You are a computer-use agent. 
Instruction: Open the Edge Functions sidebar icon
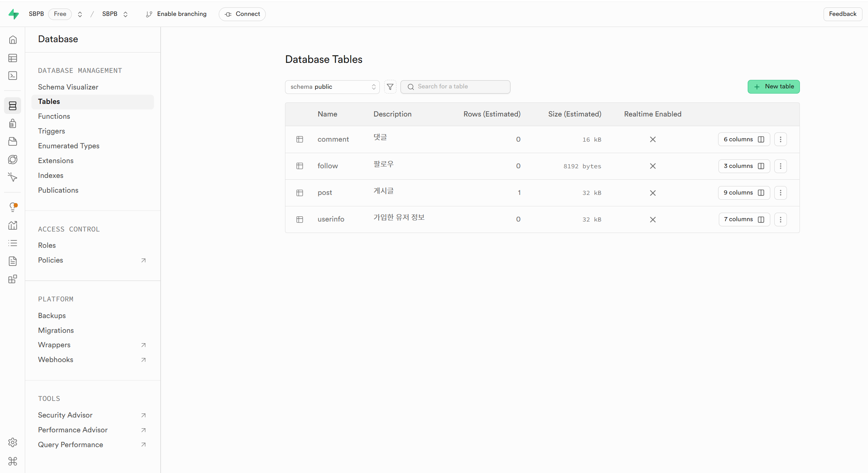point(13,160)
